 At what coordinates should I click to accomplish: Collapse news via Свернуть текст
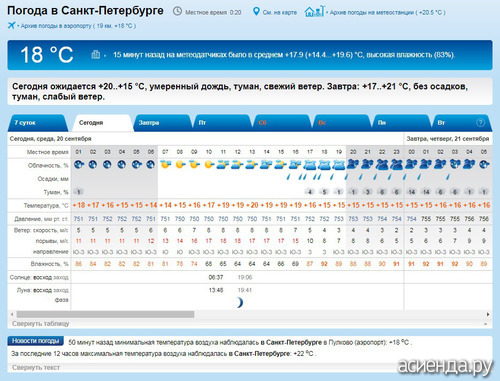point(36,367)
